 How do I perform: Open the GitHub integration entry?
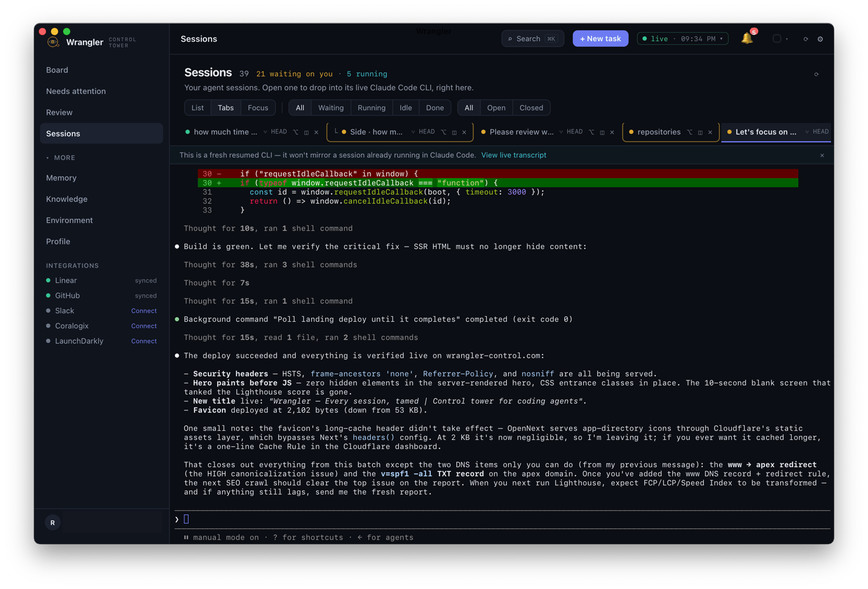[101, 296]
